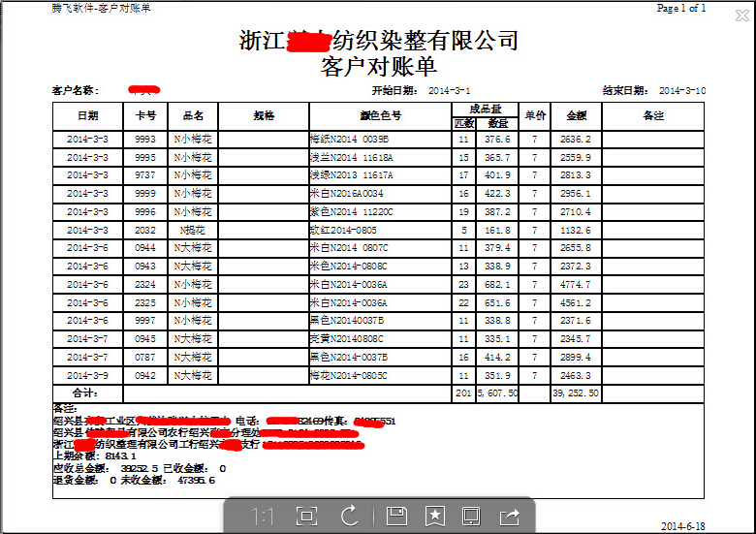Click amount 2710.4 cell
Screen dimensions: 756x534
coord(576,212)
